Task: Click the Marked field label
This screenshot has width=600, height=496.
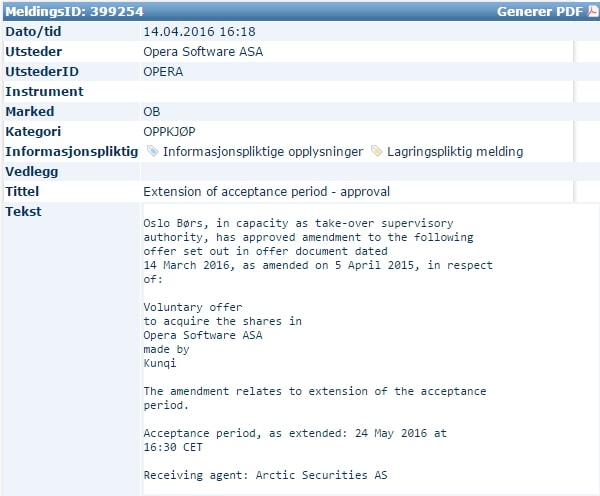Action: [30, 111]
